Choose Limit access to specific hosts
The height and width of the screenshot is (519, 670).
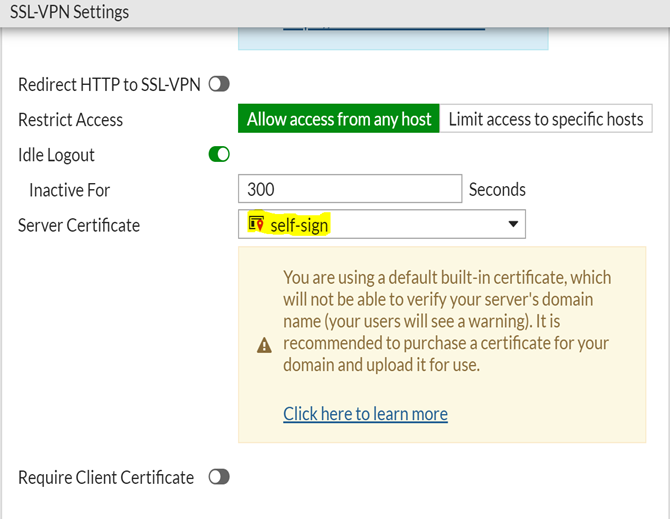coord(545,119)
